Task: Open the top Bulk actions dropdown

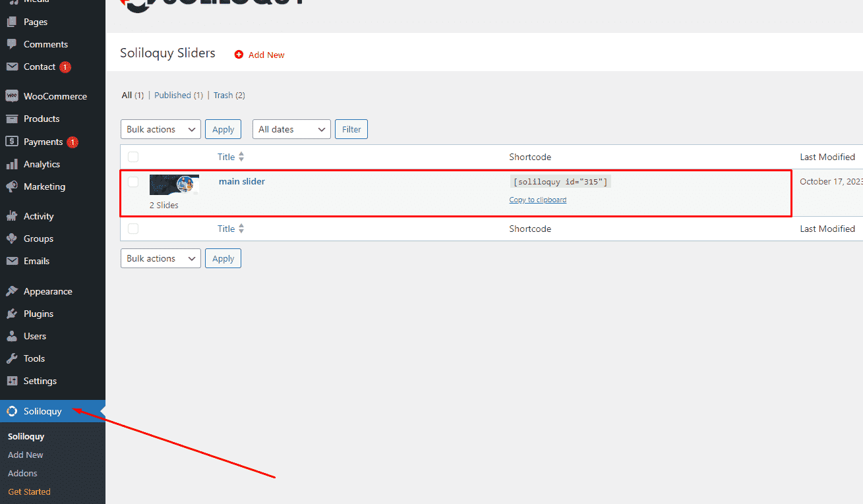Action: pyautogui.click(x=160, y=129)
